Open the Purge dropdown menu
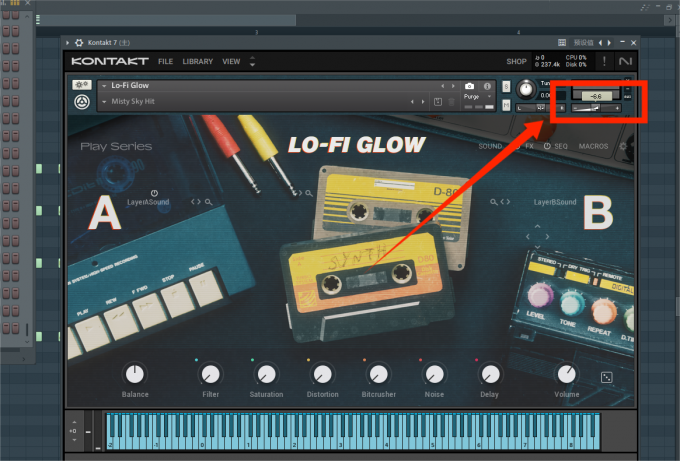The image size is (680, 461). click(477, 97)
